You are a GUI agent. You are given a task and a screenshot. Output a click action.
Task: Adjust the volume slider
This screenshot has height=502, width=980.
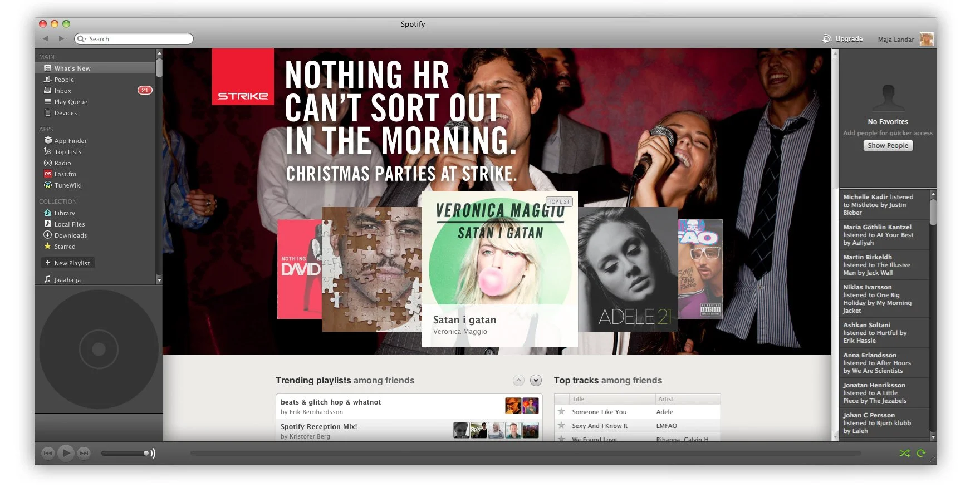[x=125, y=453]
